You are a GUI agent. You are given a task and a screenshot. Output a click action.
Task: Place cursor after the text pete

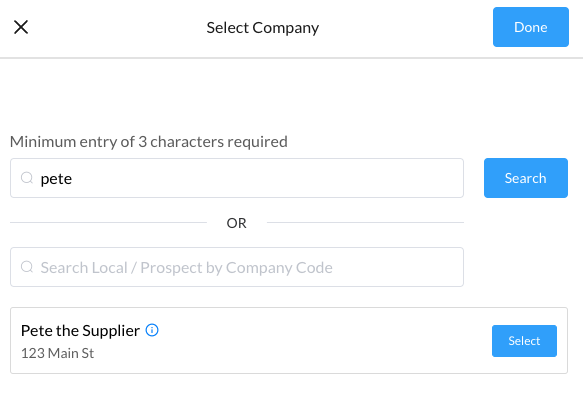click(73, 178)
